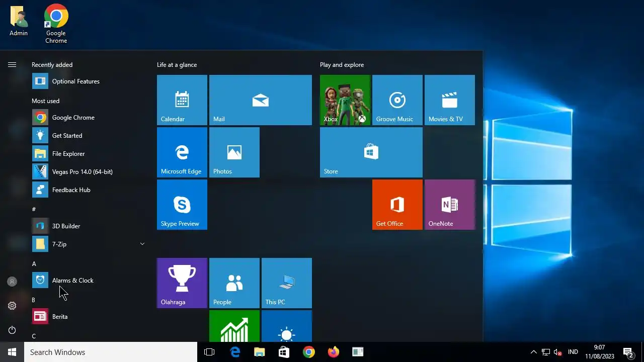Open the Calendar tile
Image resolution: width=644 pixels, height=362 pixels.
(182, 100)
